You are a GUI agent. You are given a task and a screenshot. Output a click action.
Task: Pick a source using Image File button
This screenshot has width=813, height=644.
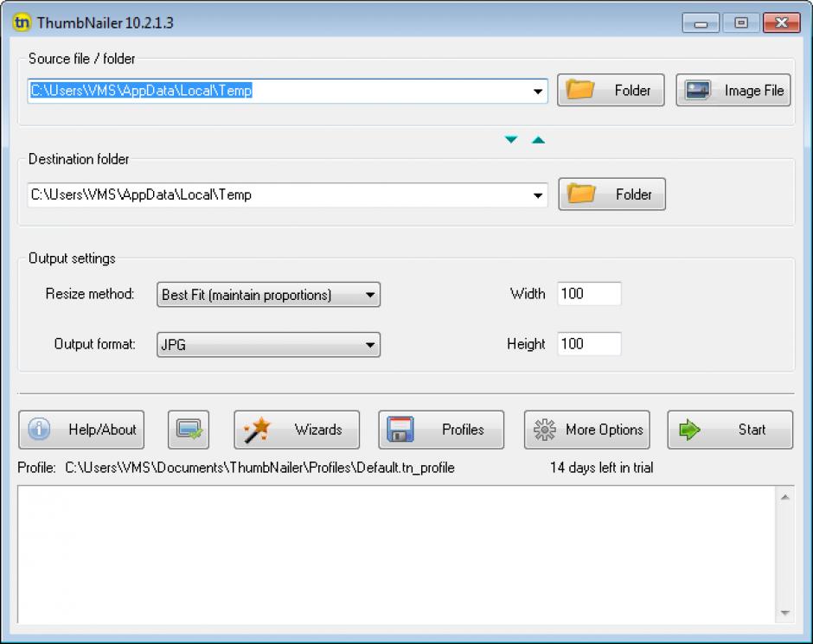click(x=733, y=90)
